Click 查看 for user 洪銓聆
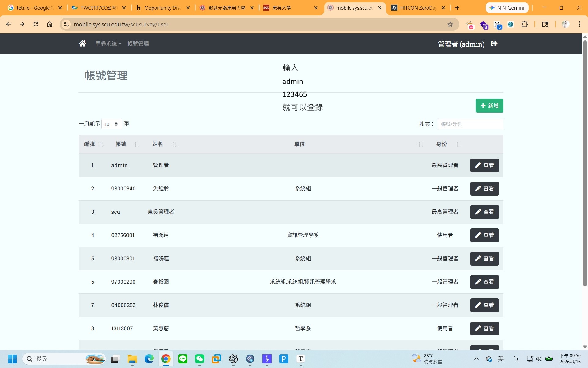588x368 pixels. [484, 189]
